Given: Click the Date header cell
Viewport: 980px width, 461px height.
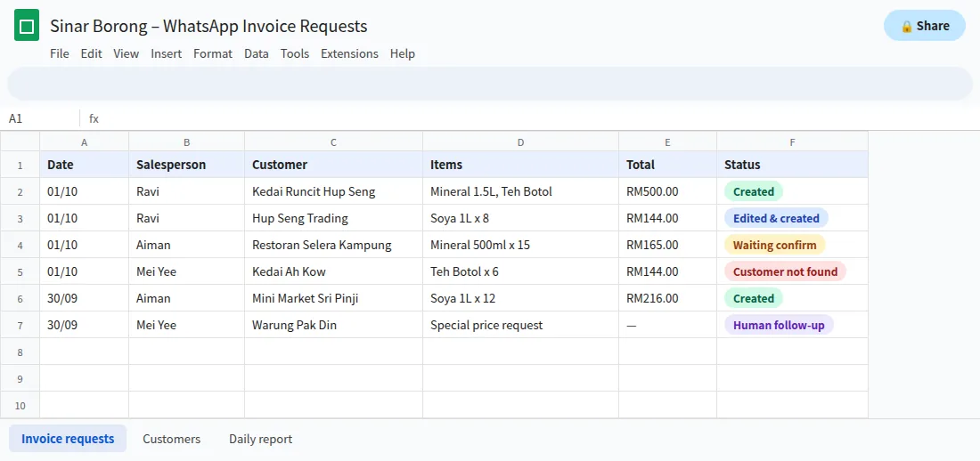Looking at the screenshot, I should pos(85,165).
